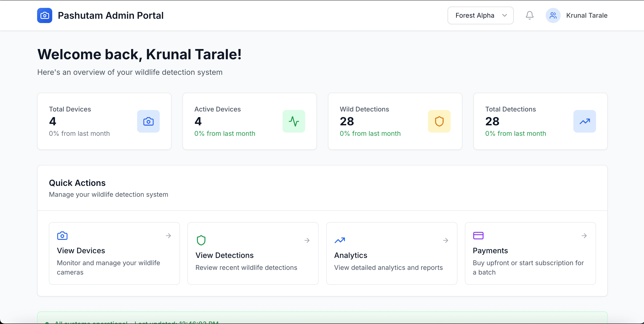Click the Analytics trend line icon

pyautogui.click(x=340, y=240)
